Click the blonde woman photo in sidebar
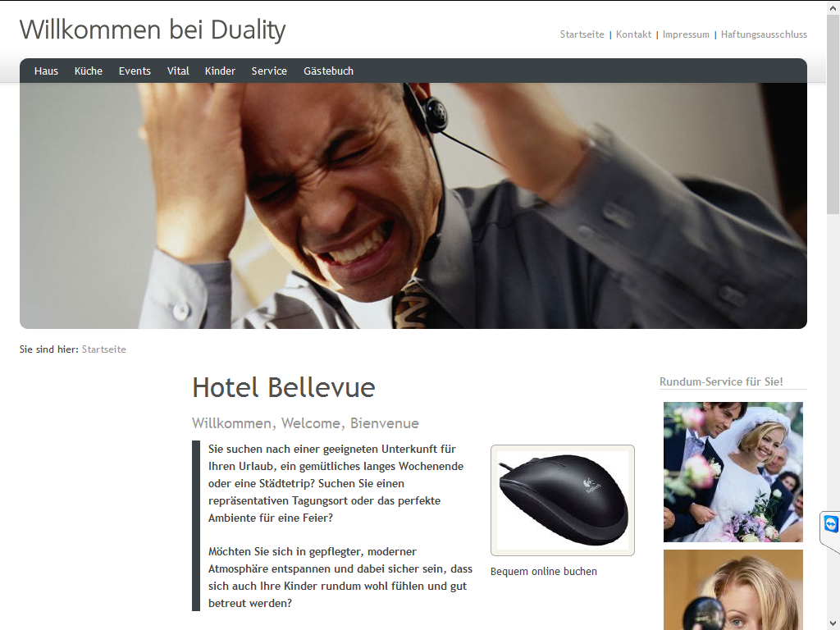840x630 pixels. click(x=733, y=590)
